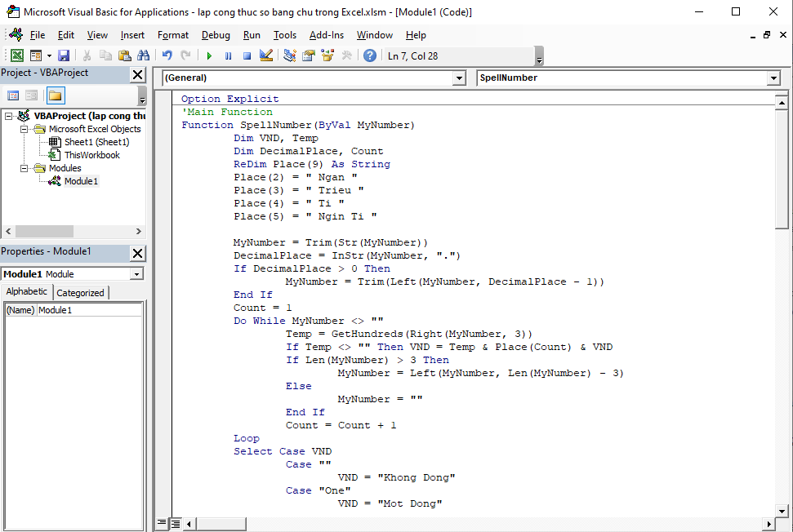Run macro with green play icon

(209, 55)
